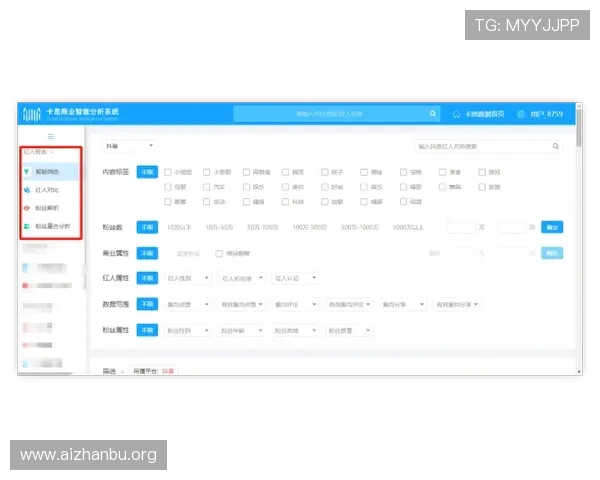Tick the 小姐姐 content tag checkbox
This screenshot has height=480, width=600.
click(168, 172)
